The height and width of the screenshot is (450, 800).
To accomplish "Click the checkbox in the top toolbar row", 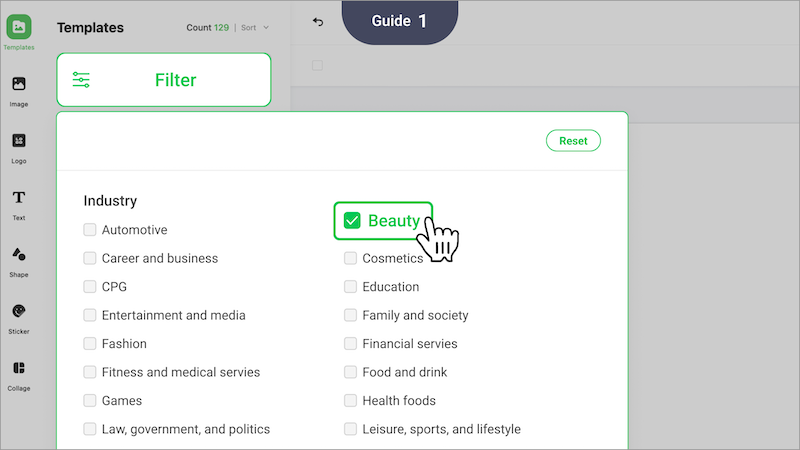I will pos(318,65).
